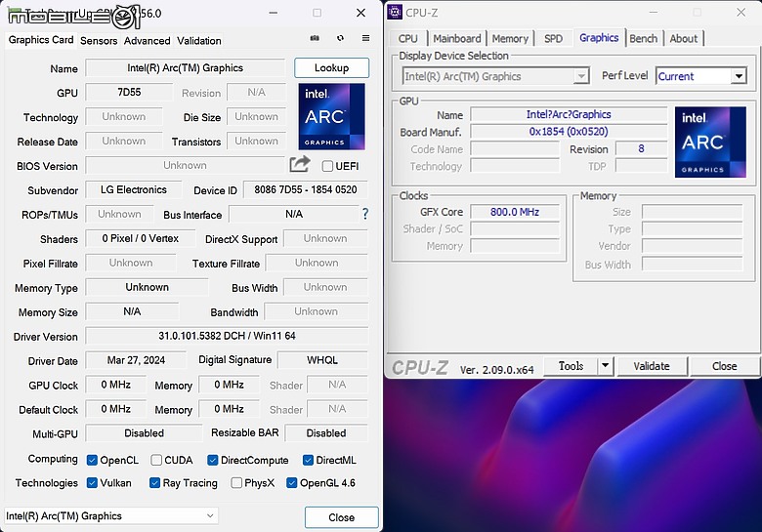Click the Digital Signature WHQL value
762x532 pixels.
[x=322, y=360]
